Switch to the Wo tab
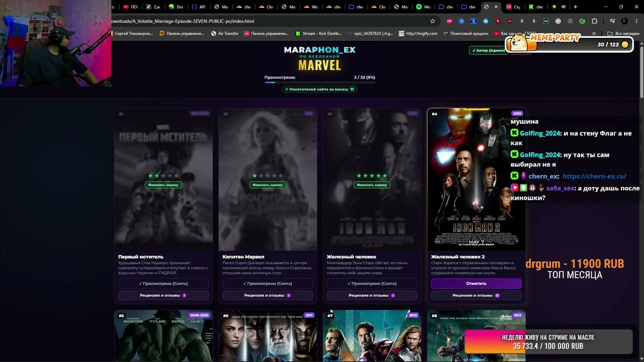644x362 pixels. coord(311,7)
